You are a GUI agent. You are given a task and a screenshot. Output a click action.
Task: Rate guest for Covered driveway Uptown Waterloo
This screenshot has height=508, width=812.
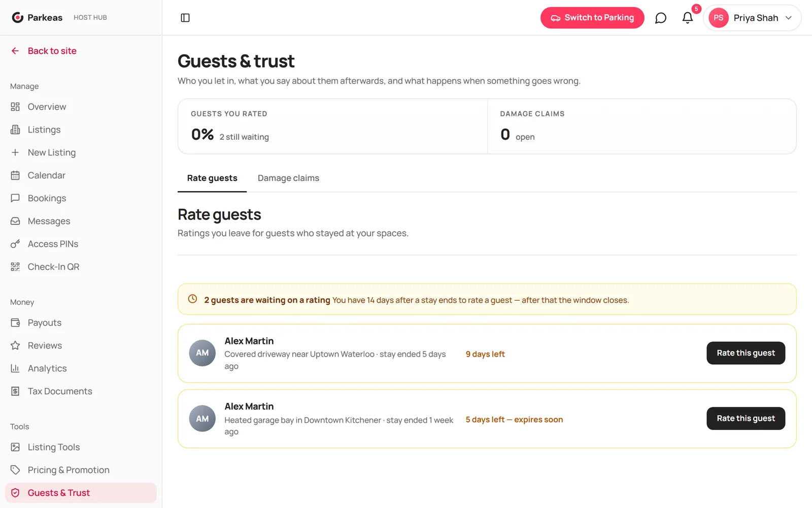[746, 353]
